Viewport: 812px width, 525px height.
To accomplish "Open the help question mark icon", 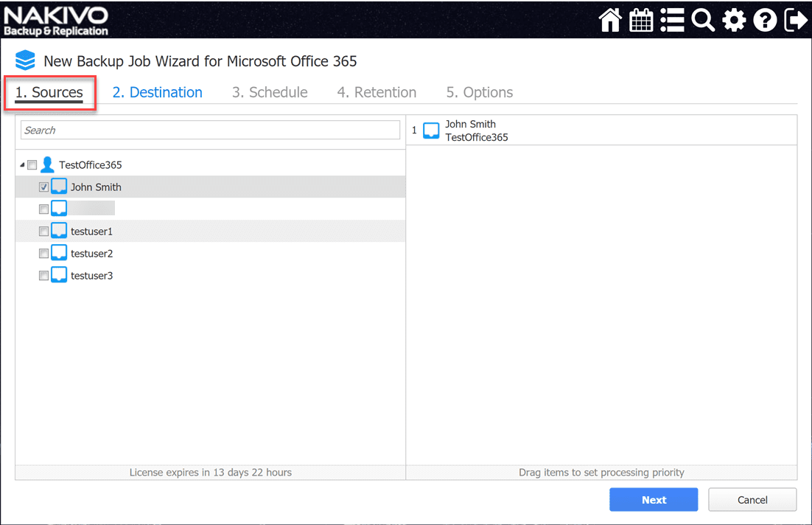I will click(765, 20).
